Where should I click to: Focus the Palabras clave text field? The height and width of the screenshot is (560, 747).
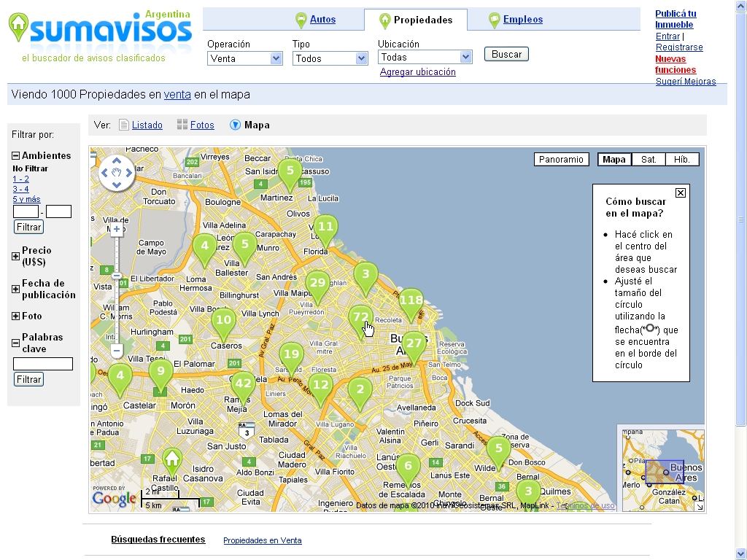pos(43,365)
